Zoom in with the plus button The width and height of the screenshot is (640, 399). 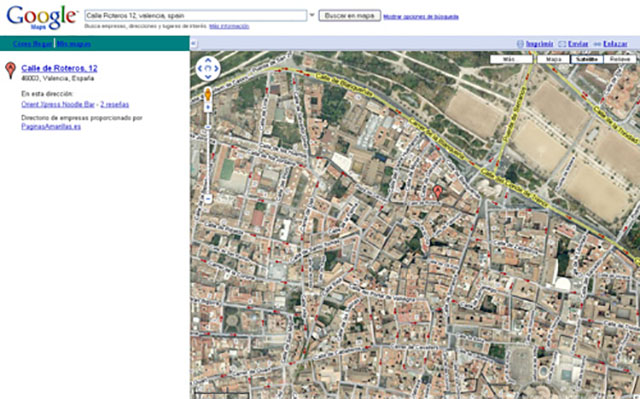(208, 107)
